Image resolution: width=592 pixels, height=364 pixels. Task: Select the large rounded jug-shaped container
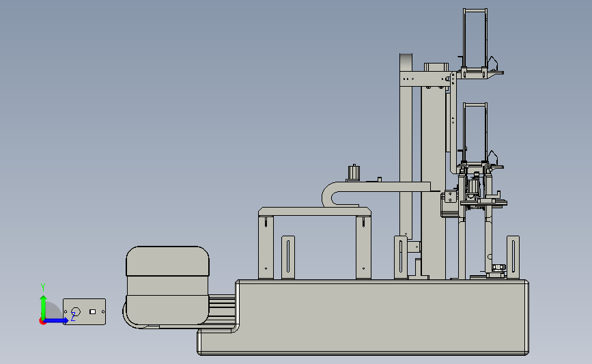[x=167, y=285]
